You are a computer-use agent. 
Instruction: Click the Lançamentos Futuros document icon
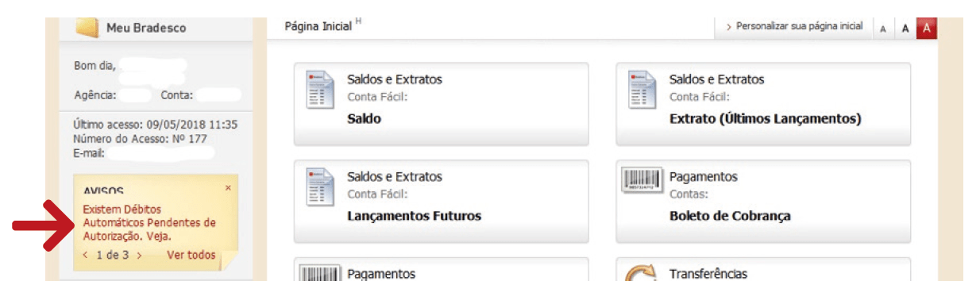pos(321,186)
